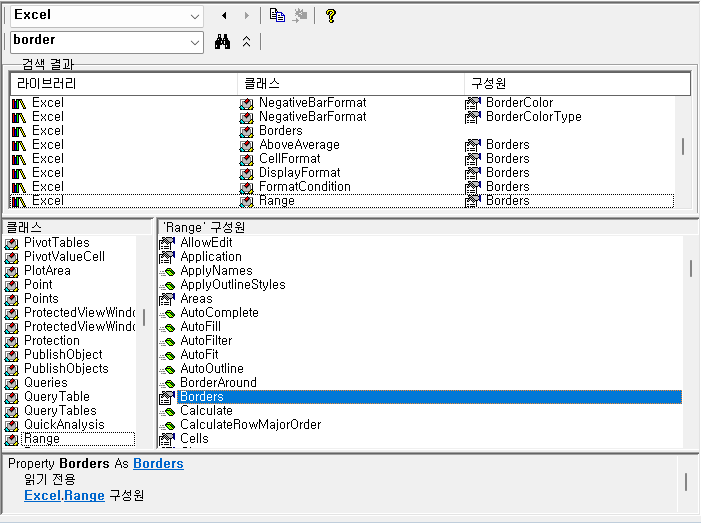The image size is (701, 523).
Task: Copy to clipboard using the toolbar icon
Action: (277, 16)
